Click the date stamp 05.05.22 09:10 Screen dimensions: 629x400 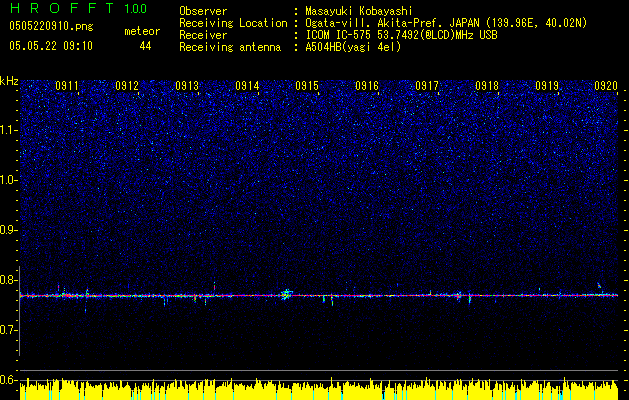coord(51,46)
